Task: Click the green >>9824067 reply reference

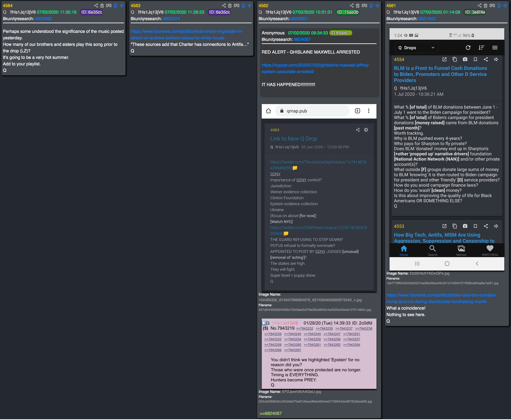Action: [x=270, y=413]
